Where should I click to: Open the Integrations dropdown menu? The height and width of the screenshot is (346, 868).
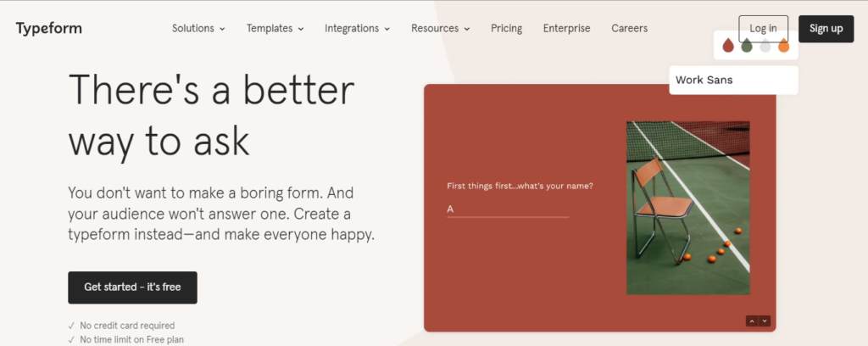(357, 28)
